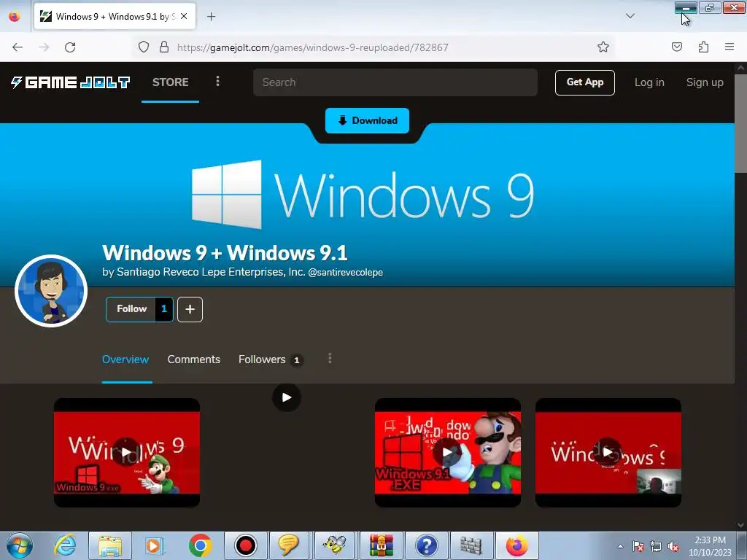This screenshot has height=560, width=747.
Task: Open the three-dot menu after Followers tab
Action: [x=330, y=359]
